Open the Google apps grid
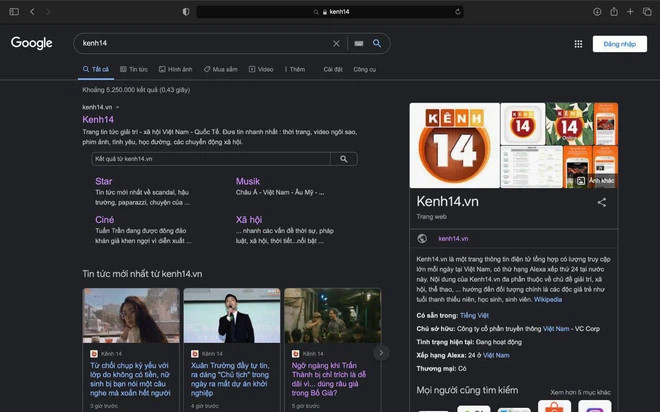This screenshot has height=412, width=660. (578, 44)
